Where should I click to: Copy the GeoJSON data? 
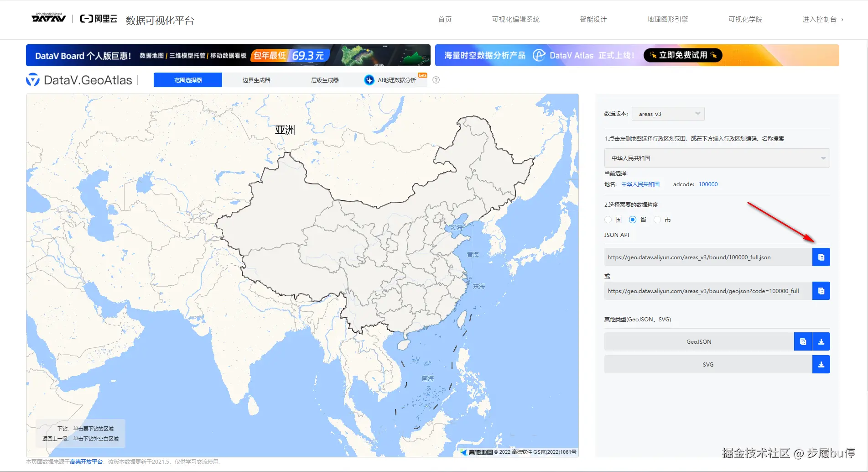click(x=803, y=341)
